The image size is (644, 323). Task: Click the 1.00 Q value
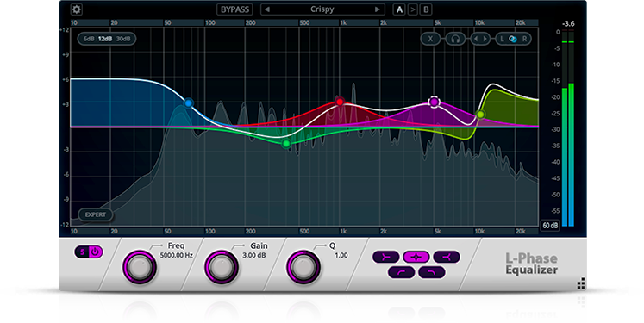pos(341,255)
